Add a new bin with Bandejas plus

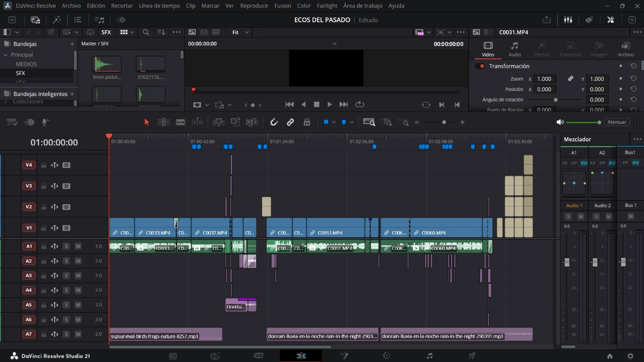pyautogui.click(x=72, y=44)
